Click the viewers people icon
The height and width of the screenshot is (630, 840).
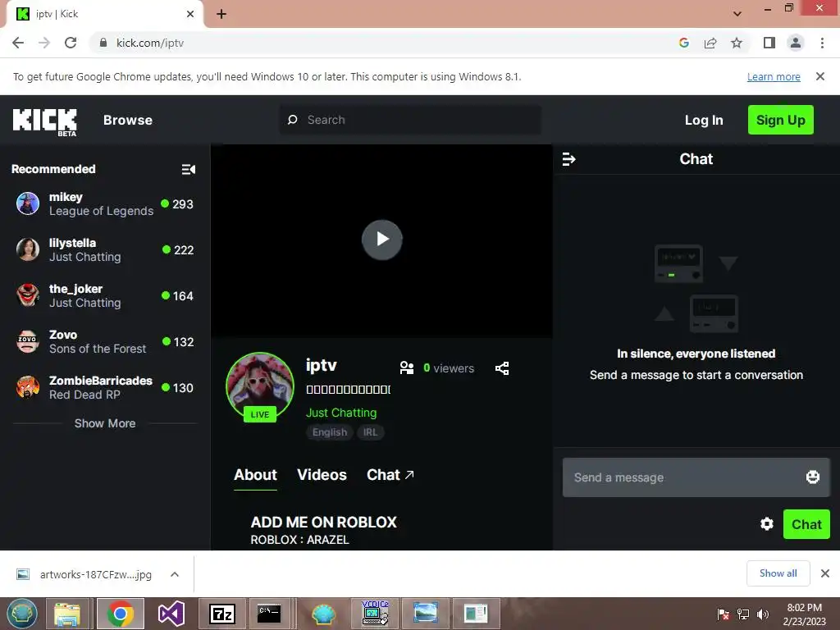407,368
